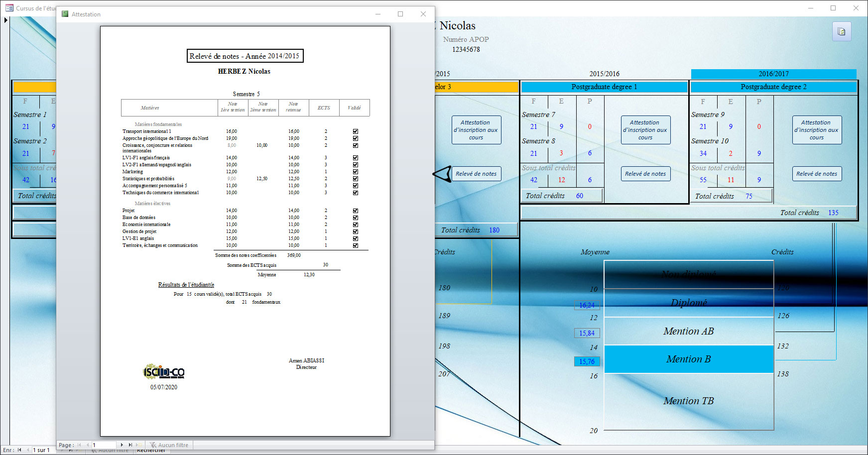Toggle Validé checkbox for Approche géopolitique de l'Europe

[356, 138]
